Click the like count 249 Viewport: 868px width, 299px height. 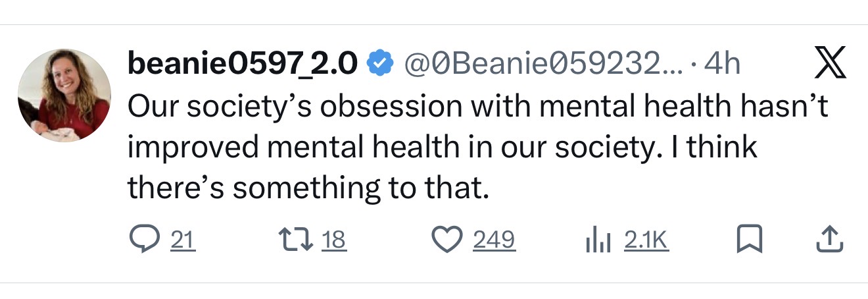point(494,240)
